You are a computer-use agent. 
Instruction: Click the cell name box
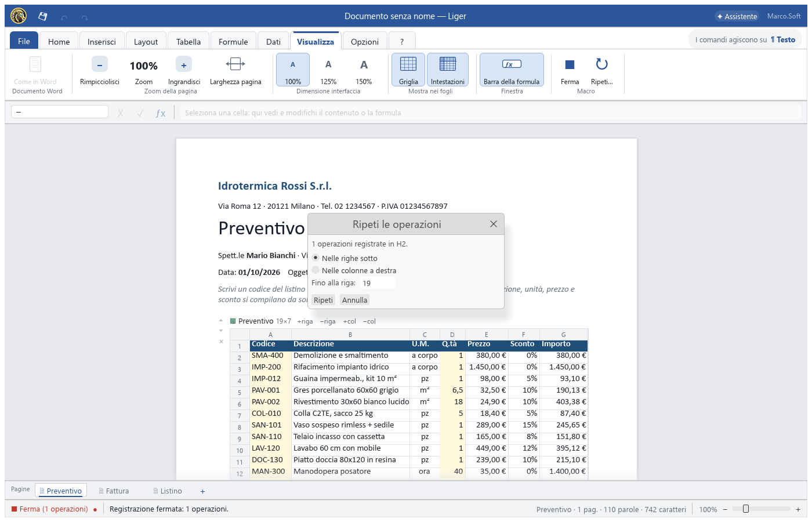60,112
